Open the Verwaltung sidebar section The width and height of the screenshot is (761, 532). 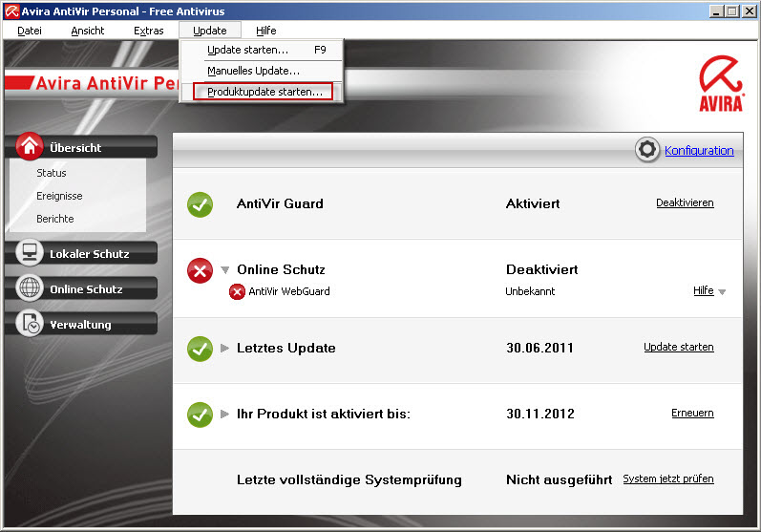pos(81,324)
